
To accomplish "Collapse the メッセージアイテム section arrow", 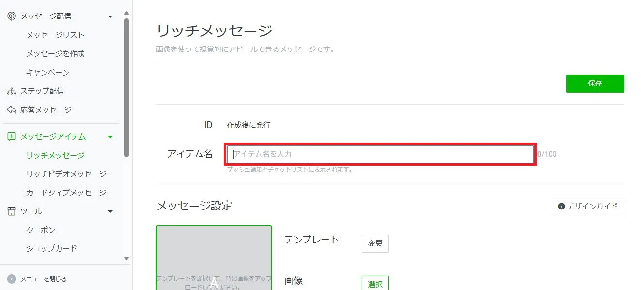I will click(110, 137).
